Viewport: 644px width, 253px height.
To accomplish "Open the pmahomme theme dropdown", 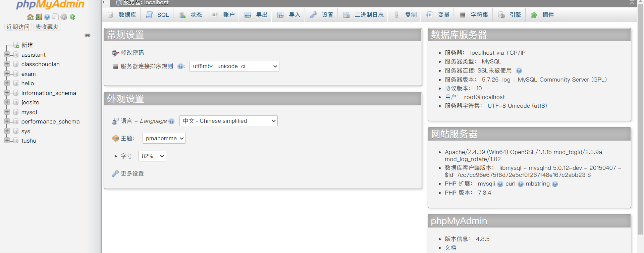I will coord(164,138).
